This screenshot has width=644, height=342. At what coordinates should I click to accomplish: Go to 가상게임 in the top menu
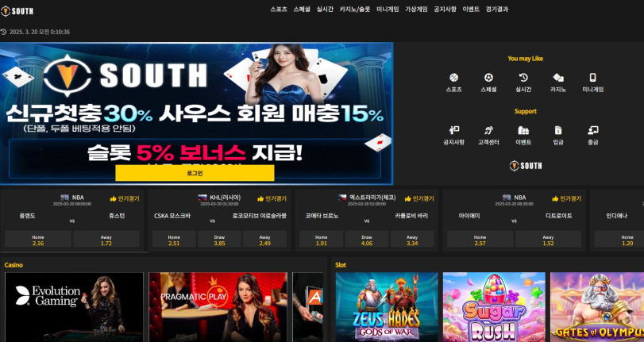click(x=416, y=10)
